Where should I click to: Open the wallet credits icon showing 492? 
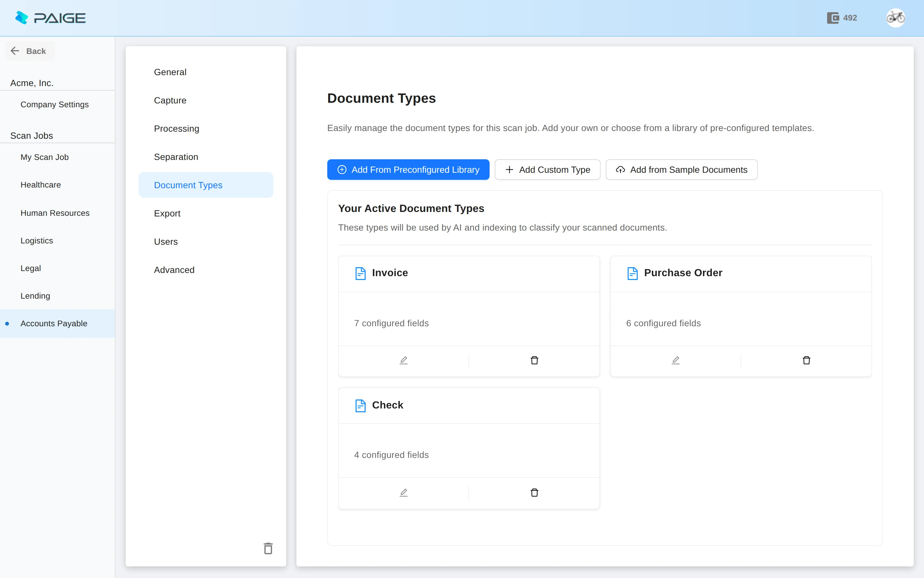(x=833, y=18)
